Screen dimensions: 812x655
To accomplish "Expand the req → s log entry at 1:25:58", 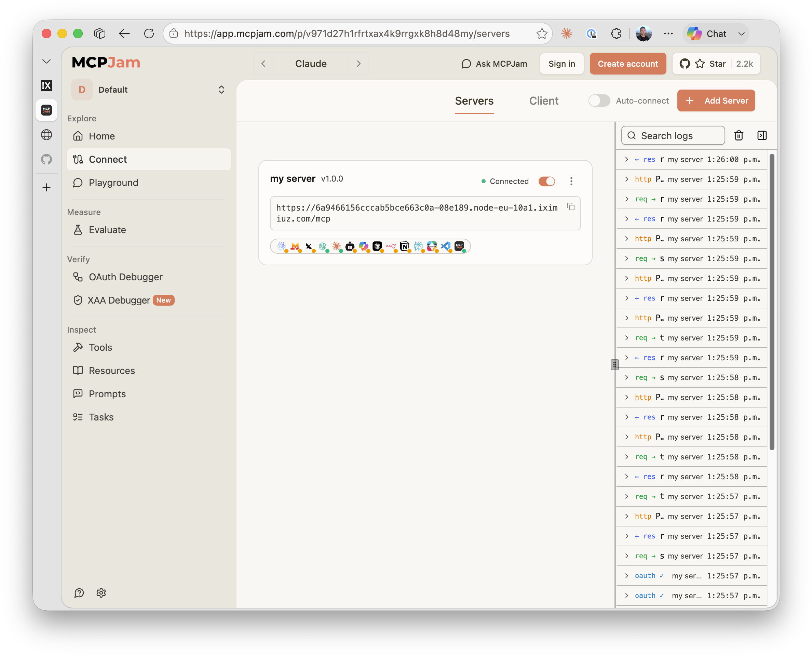I will tap(692, 377).
